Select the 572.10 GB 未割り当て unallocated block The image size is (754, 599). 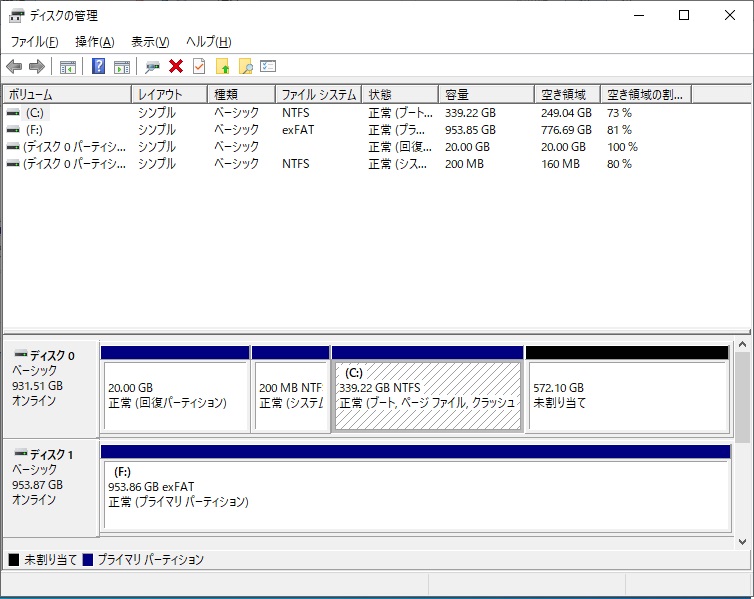coord(628,389)
